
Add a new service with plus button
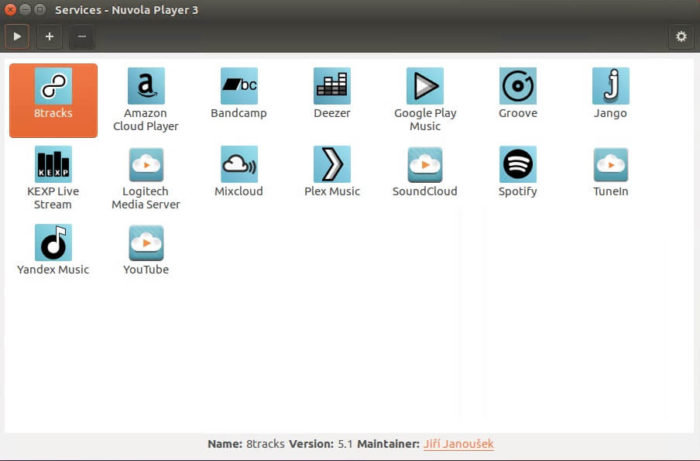(50, 36)
